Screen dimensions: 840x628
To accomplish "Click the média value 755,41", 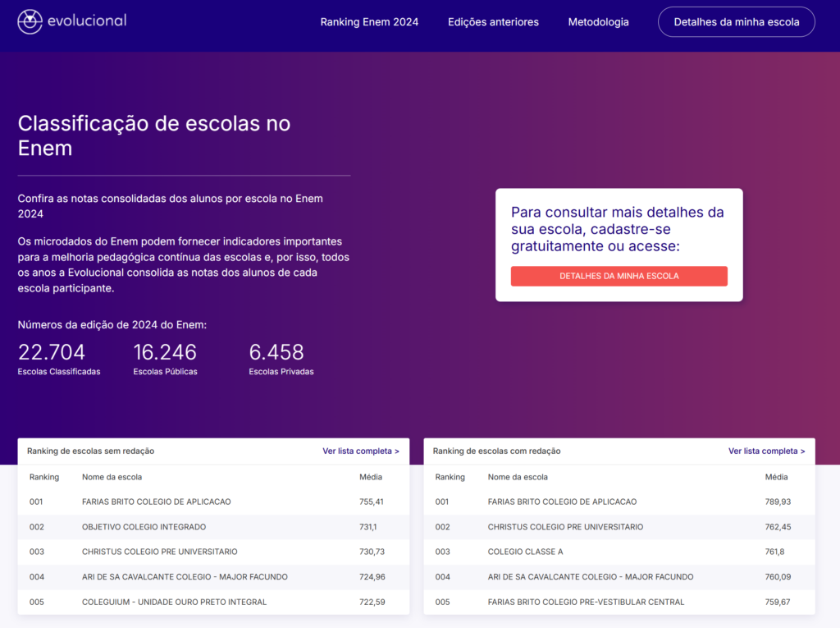I will click(x=372, y=502).
